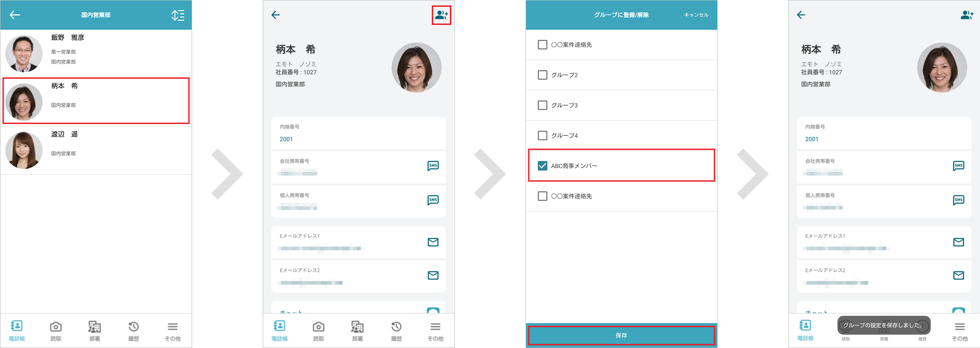
Task: Tap back arrow in 国内営業部 list header
Action: 15,15
